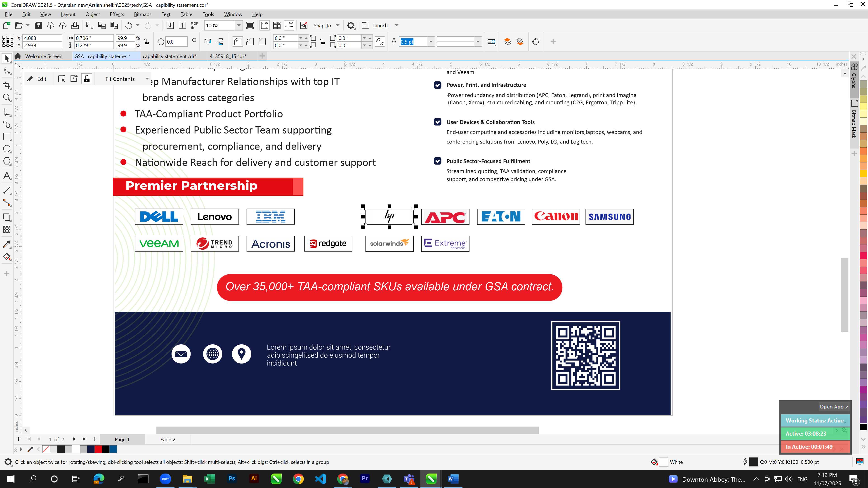Click Mirror horizontally icon
The height and width of the screenshot is (488, 868).
[208, 42]
